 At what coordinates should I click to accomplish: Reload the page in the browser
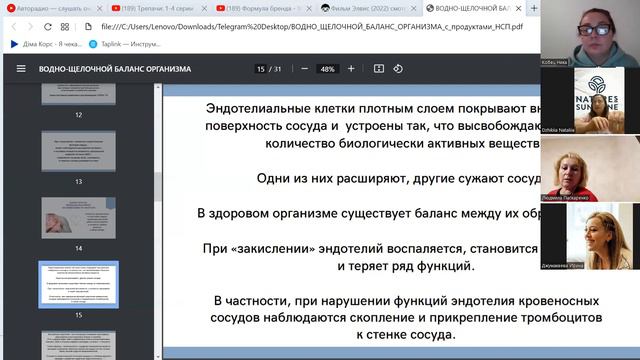[48, 27]
